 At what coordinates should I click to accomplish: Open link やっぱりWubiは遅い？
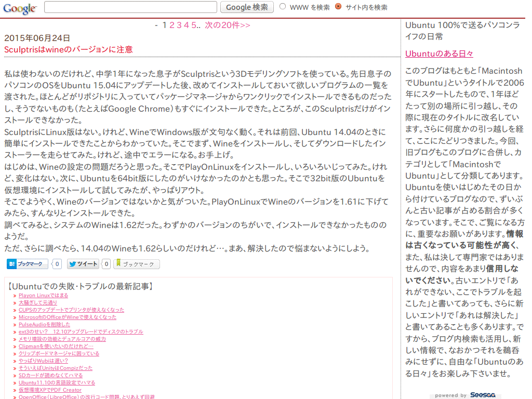click(x=43, y=361)
